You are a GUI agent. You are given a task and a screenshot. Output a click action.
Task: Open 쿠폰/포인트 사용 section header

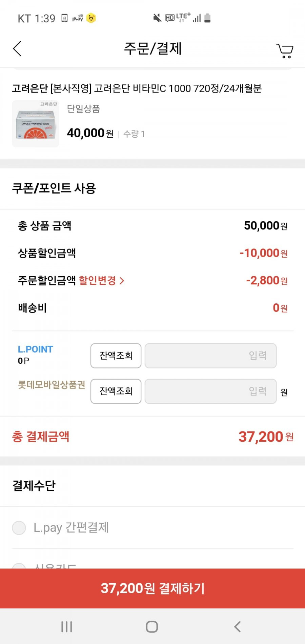pyautogui.click(x=54, y=188)
